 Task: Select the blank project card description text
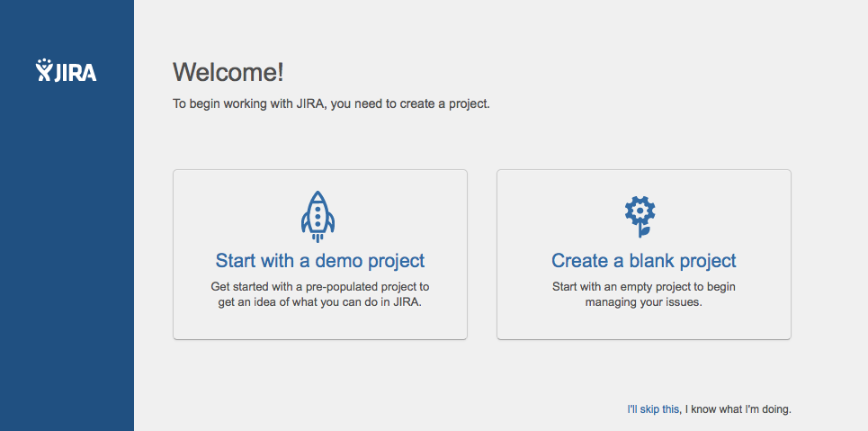click(x=644, y=295)
